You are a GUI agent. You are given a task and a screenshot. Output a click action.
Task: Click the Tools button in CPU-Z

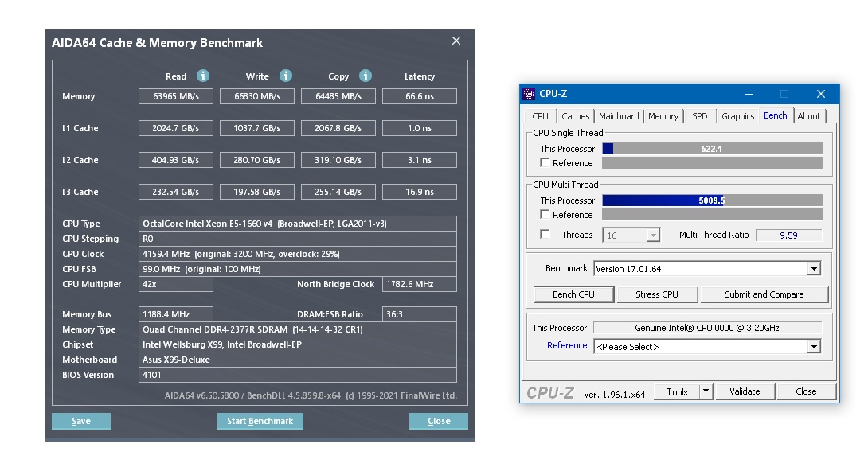(x=677, y=392)
